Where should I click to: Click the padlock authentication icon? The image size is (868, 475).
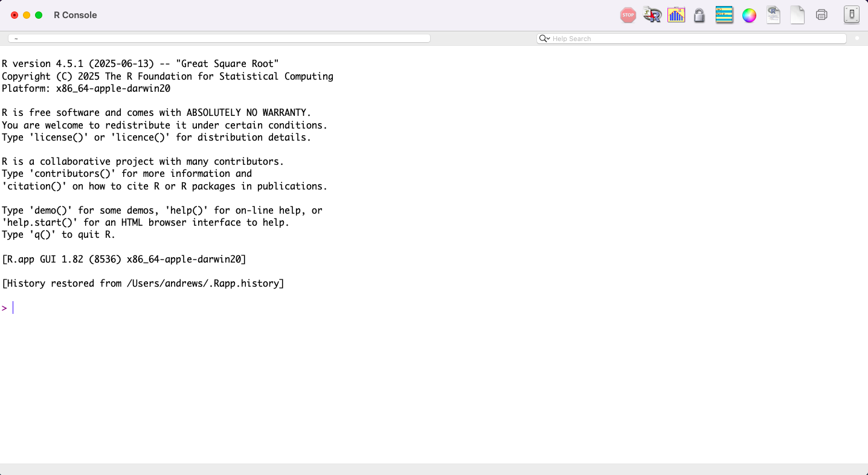699,16
